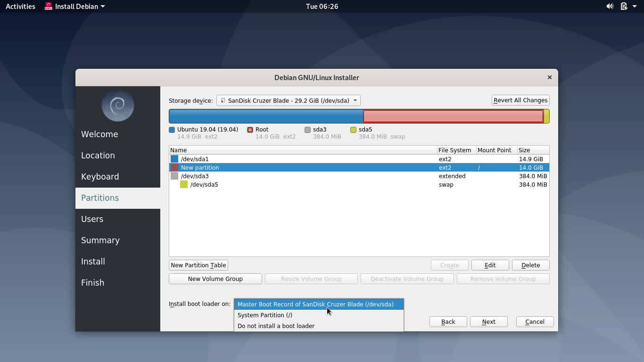Image resolution: width=644 pixels, height=362 pixels.
Task: Click the Debian swirl logo in the sidebar
Action: 118,106
